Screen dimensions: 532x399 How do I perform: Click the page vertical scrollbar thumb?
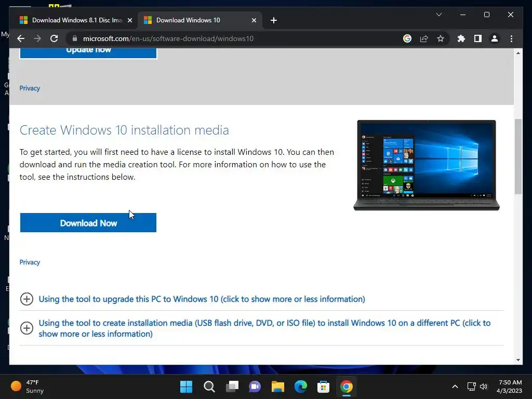[518, 157]
